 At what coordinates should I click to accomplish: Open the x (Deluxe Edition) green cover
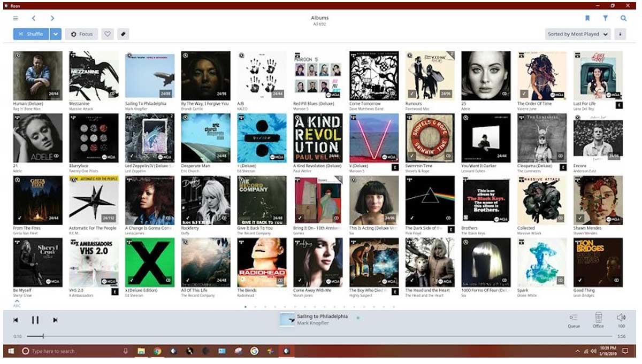(x=149, y=262)
